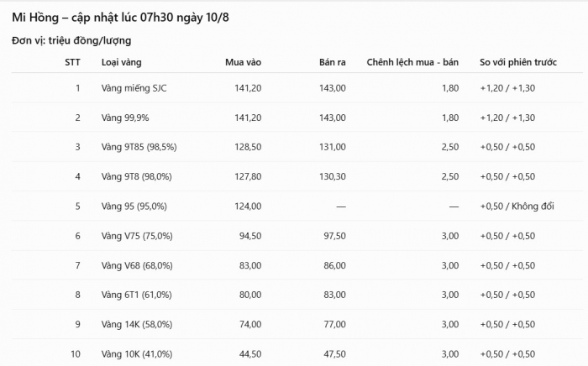Click the 'Vàng 14K (58,0%)' cell

137,324
